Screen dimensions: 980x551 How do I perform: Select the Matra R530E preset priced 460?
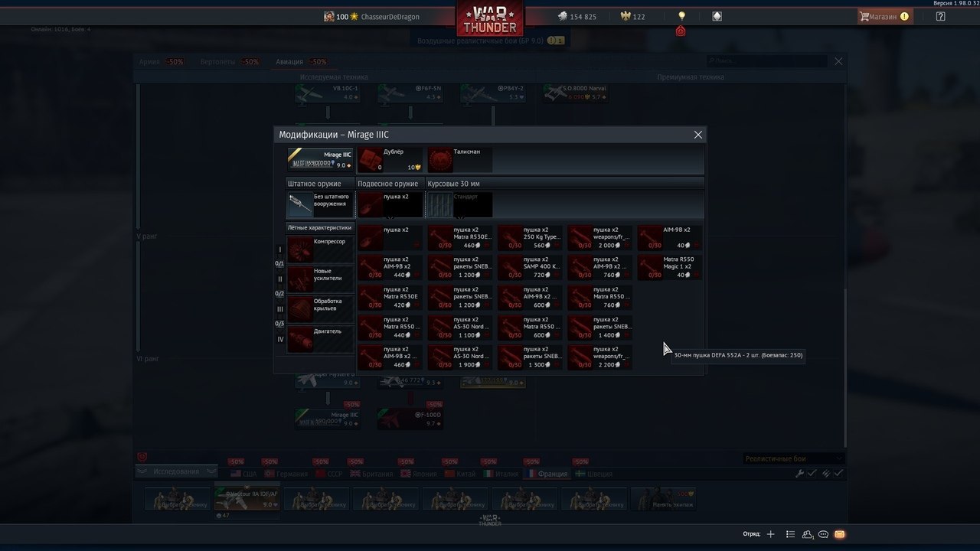click(460, 237)
